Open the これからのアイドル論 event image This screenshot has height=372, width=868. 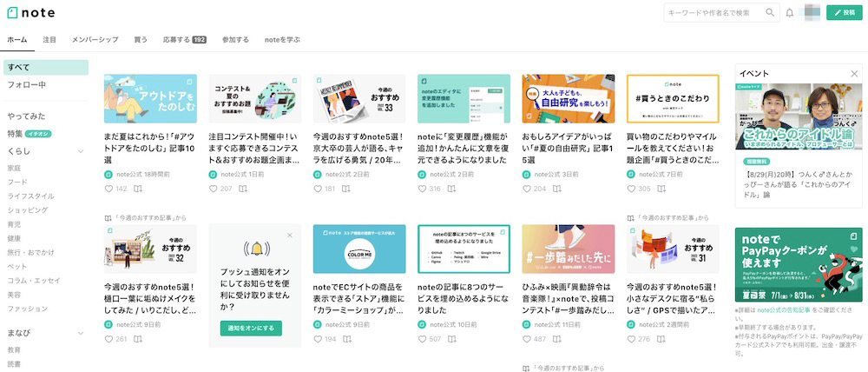point(799,116)
